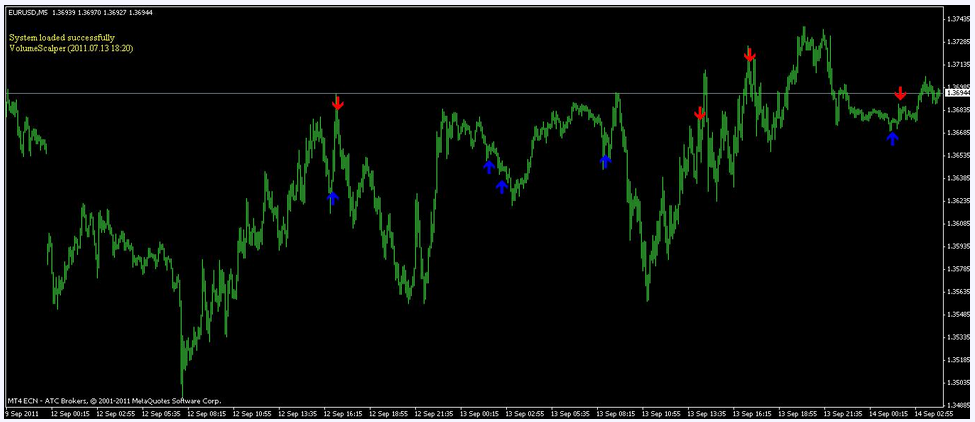This screenshot has width=975, height=422.
Task: Click the '12 Sep 16:15' time axis label
Action: click(343, 413)
